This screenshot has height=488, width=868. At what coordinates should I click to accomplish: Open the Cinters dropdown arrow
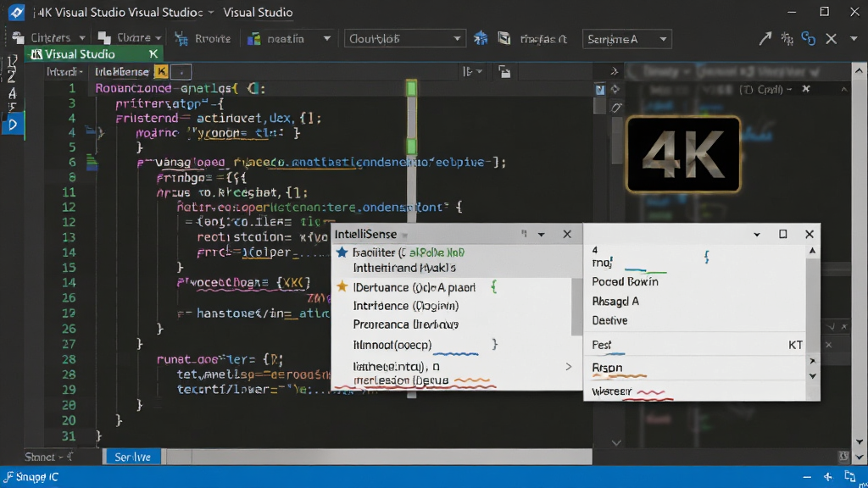[x=82, y=38]
